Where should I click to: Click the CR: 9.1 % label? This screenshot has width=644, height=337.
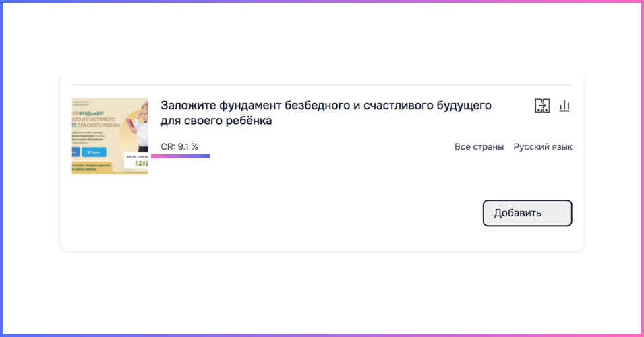[x=179, y=146]
